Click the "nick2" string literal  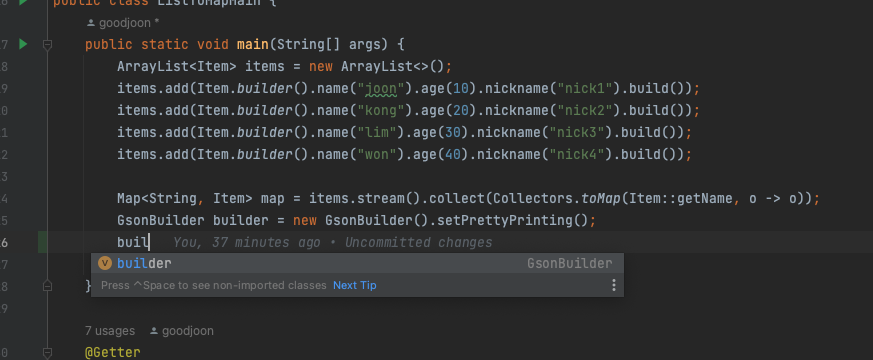pyautogui.click(x=585, y=110)
